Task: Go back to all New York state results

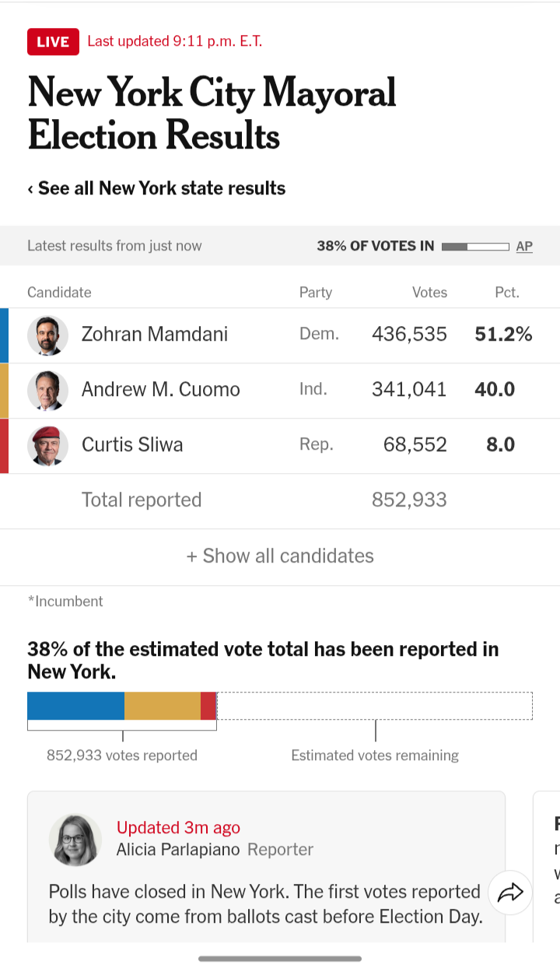Action: (x=156, y=188)
